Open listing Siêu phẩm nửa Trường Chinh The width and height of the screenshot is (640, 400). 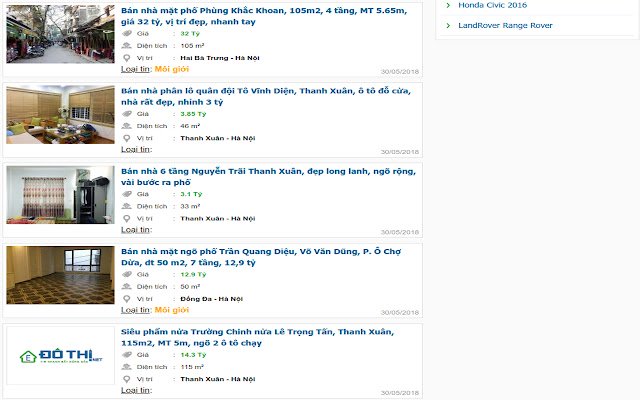[x=258, y=337]
